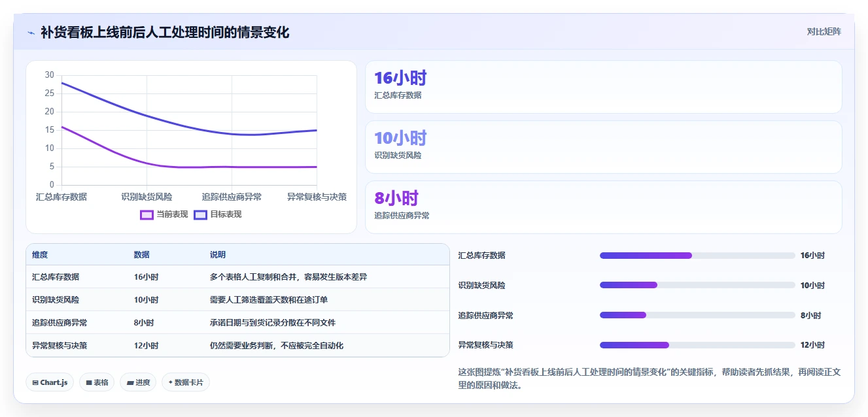
Task: Click the 维度 table column header
Action: pyautogui.click(x=40, y=255)
